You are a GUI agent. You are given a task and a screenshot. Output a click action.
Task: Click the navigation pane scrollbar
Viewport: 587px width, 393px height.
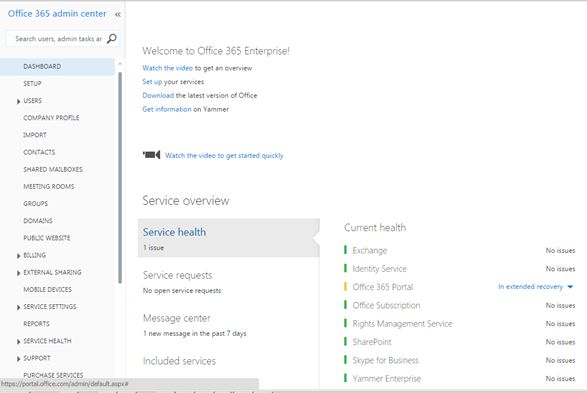120,178
